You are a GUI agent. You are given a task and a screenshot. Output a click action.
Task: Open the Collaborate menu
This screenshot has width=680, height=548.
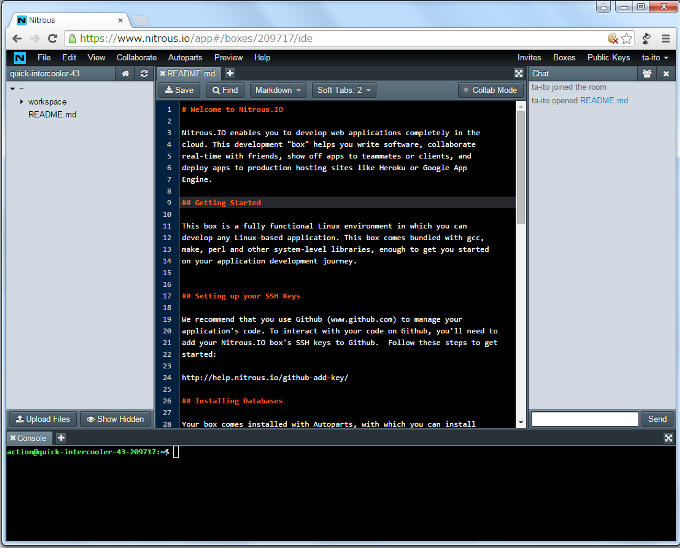[x=137, y=58]
